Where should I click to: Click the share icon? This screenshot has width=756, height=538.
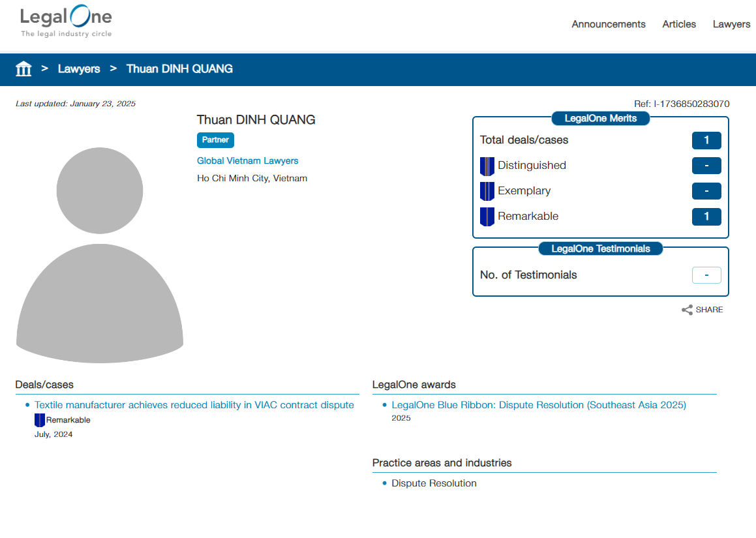pyautogui.click(x=687, y=310)
